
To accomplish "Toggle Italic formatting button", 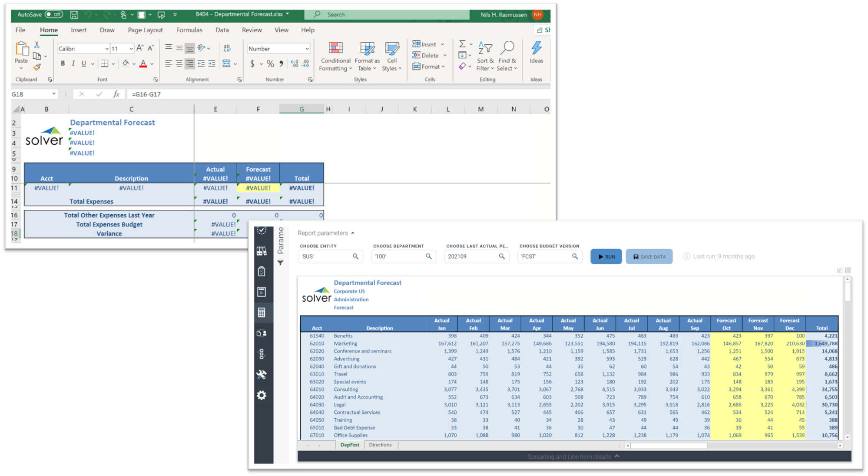I will point(73,63).
